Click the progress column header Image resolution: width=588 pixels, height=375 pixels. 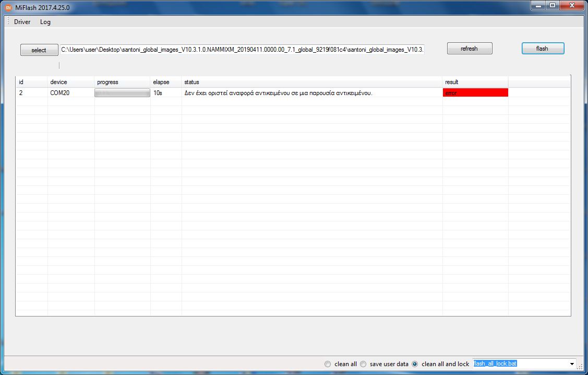[x=122, y=82]
